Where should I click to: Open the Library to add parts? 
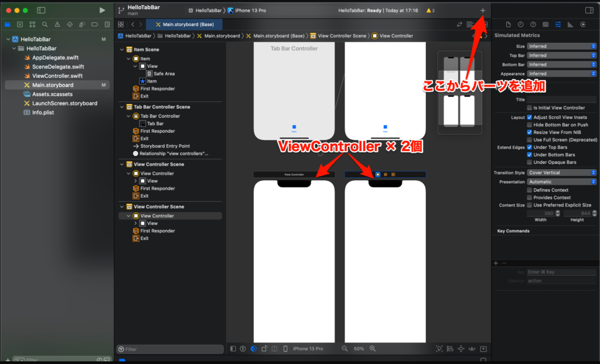(482, 10)
